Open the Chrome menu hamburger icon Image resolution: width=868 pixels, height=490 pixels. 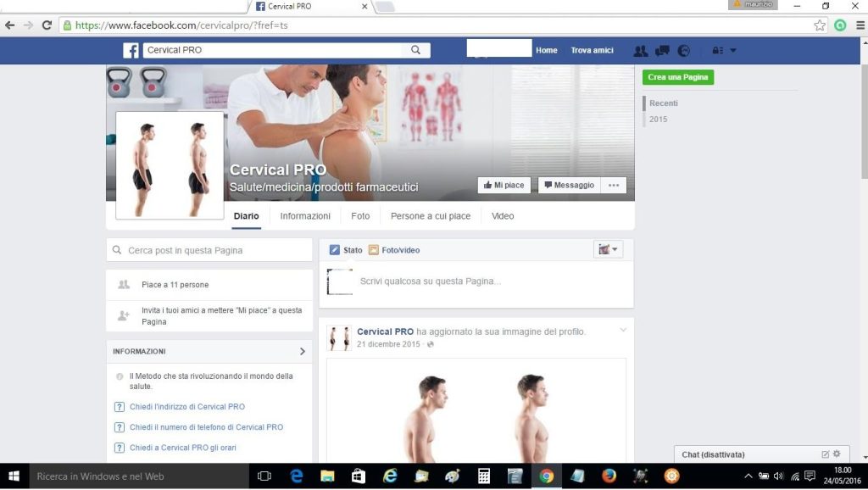(860, 25)
